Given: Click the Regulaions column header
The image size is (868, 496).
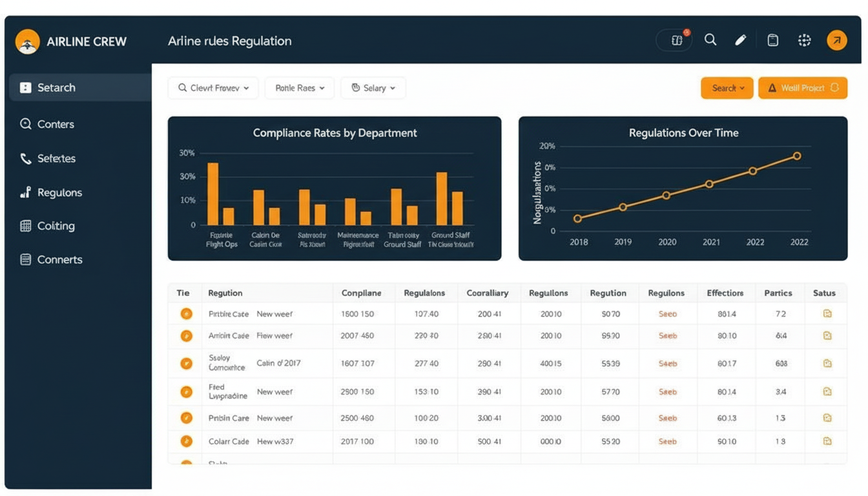Looking at the screenshot, I should 424,293.
